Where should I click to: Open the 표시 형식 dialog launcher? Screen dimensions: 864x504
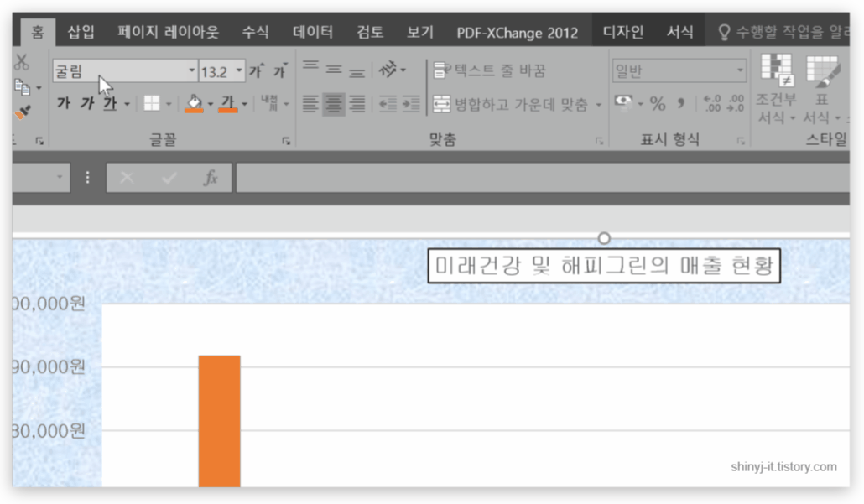pyautogui.click(x=741, y=141)
